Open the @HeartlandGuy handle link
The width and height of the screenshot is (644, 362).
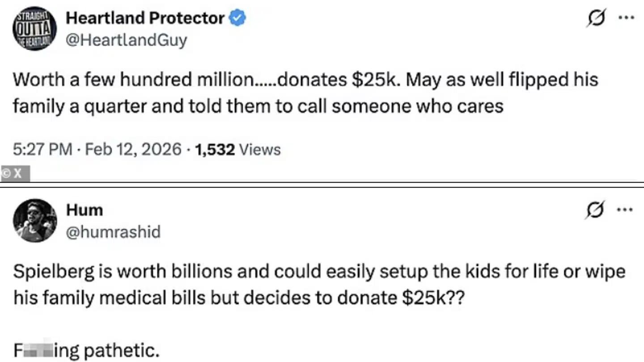(x=126, y=40)
